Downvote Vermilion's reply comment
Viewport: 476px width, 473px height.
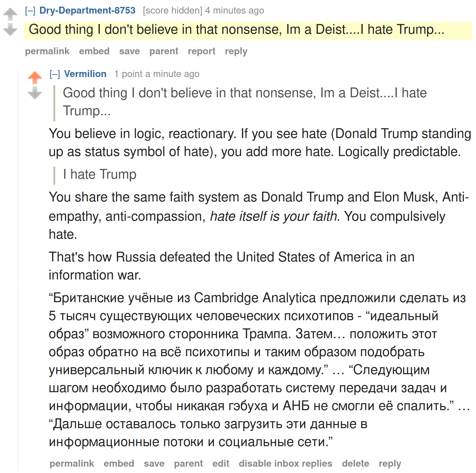[x=35, y=93]
